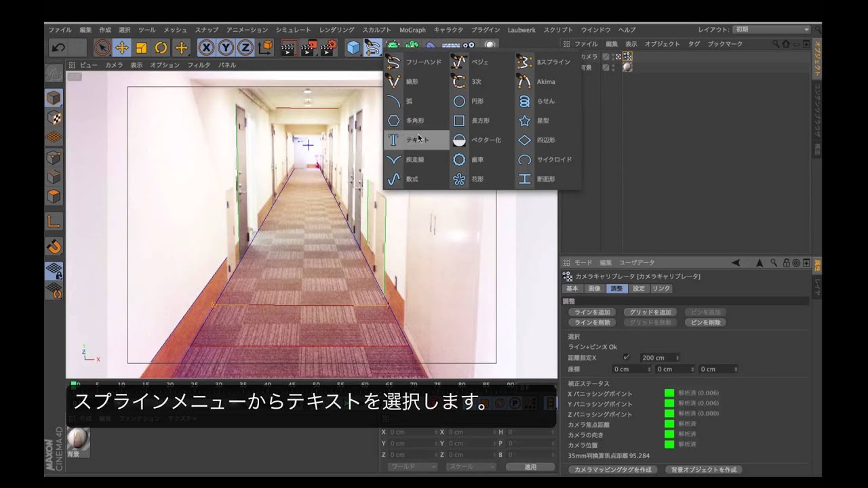The width and height of the screenshot is (868, 488).
Task: Pick the 円形 circle spline
Action: click(x=482, y=102)
